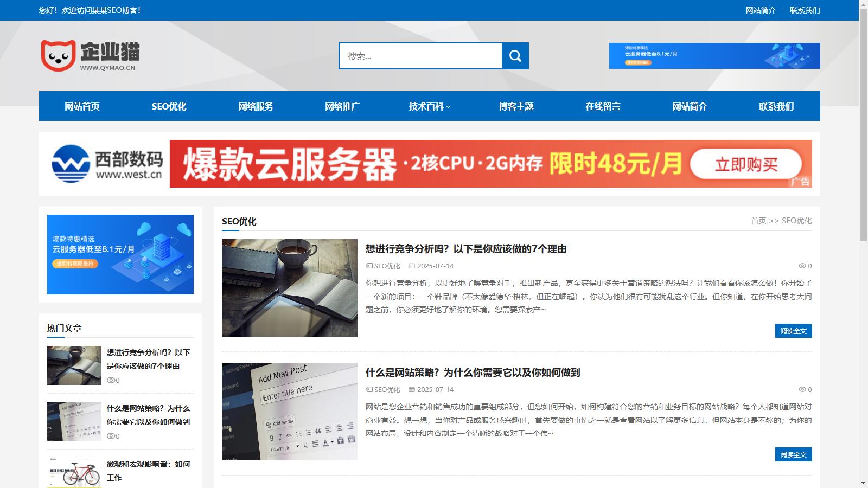
Task: Go to SEO优化 in the navigation bar
Action: click(169, 106)
